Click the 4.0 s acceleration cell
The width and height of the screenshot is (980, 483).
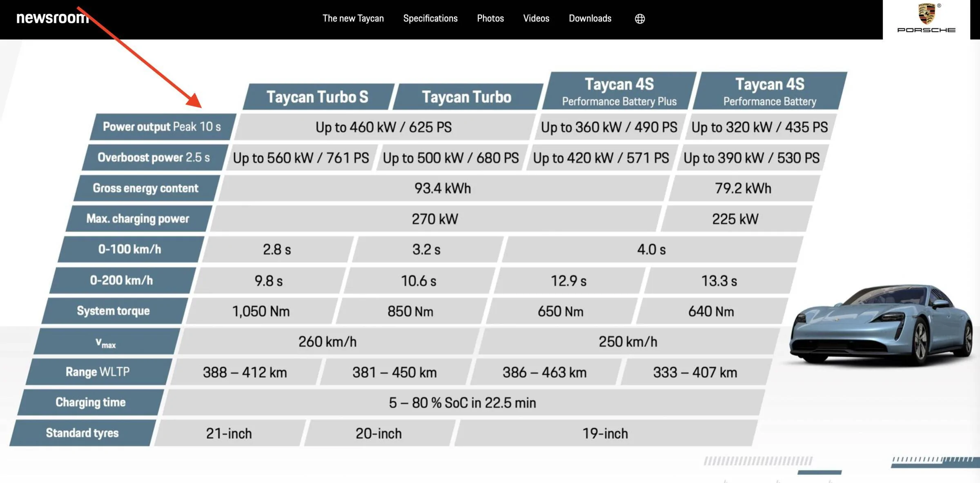coord(652,249)
